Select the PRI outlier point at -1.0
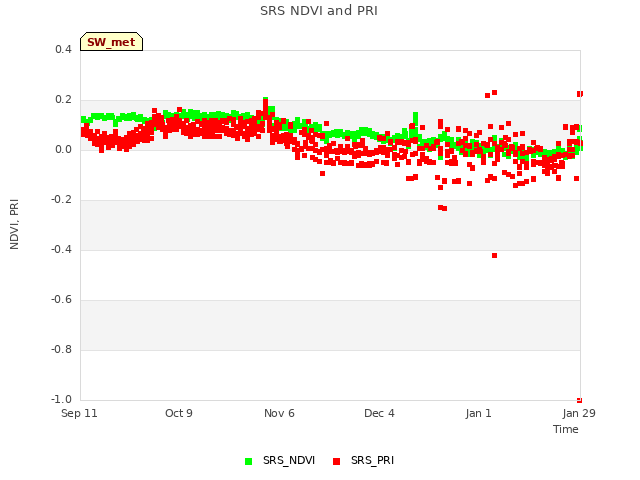This screenshot has width=640, height=480. [x=579, y=400]
